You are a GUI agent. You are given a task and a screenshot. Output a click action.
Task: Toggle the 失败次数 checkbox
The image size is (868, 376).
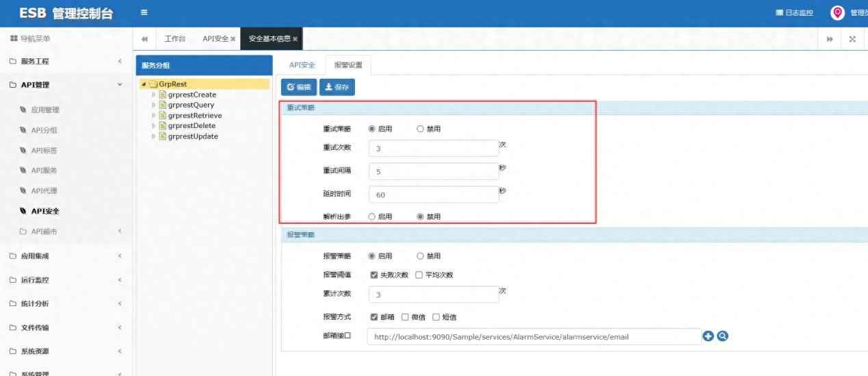tap(374, 275)
